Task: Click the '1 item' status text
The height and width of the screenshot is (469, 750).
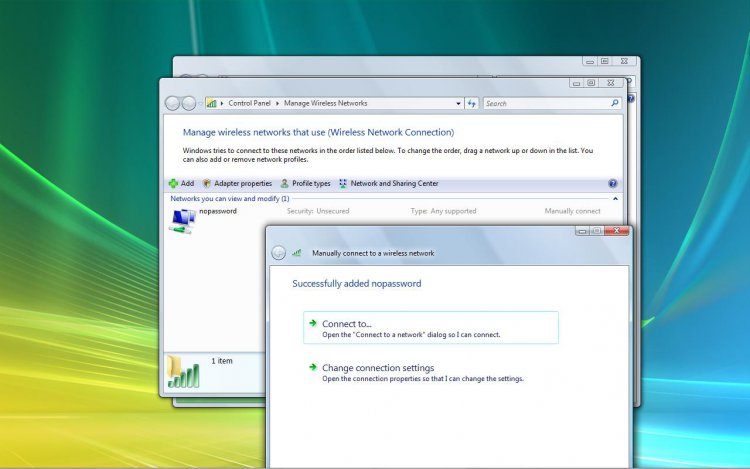Action: tap(222, 361)
